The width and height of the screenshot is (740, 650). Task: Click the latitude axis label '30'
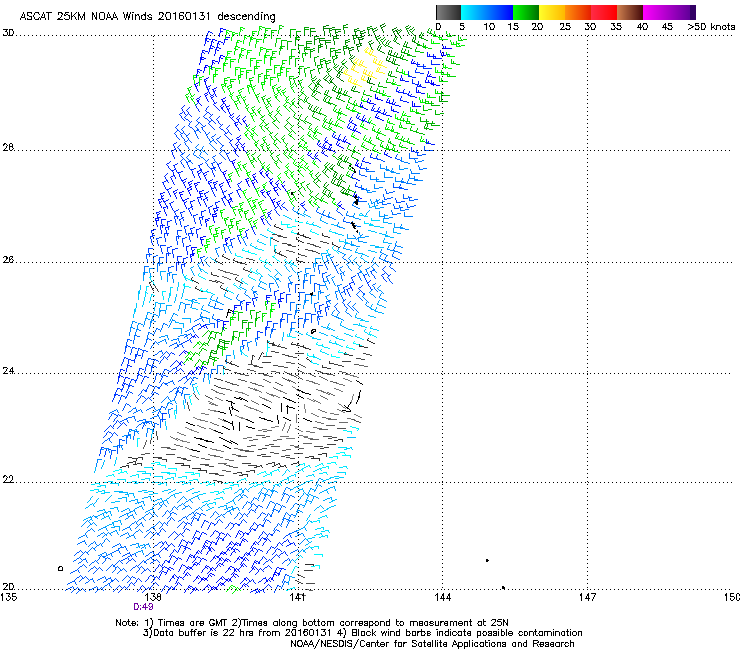[x=8, y=33]
